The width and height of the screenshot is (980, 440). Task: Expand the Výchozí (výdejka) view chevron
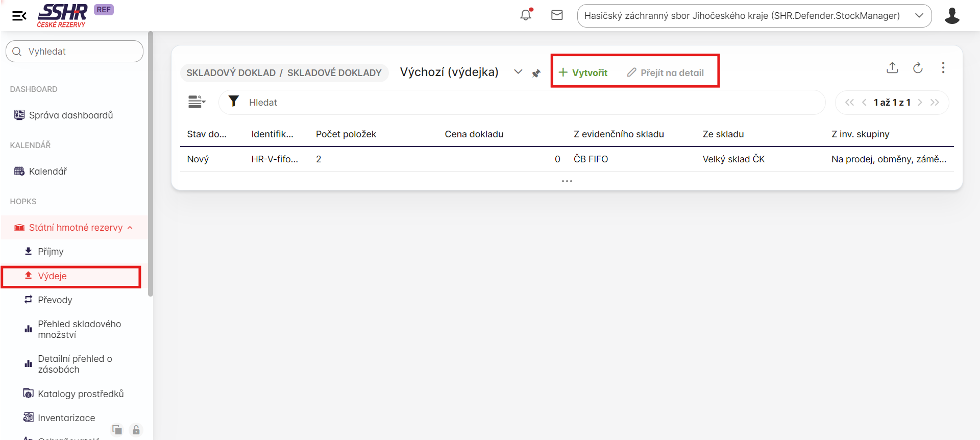pos(518,72)
